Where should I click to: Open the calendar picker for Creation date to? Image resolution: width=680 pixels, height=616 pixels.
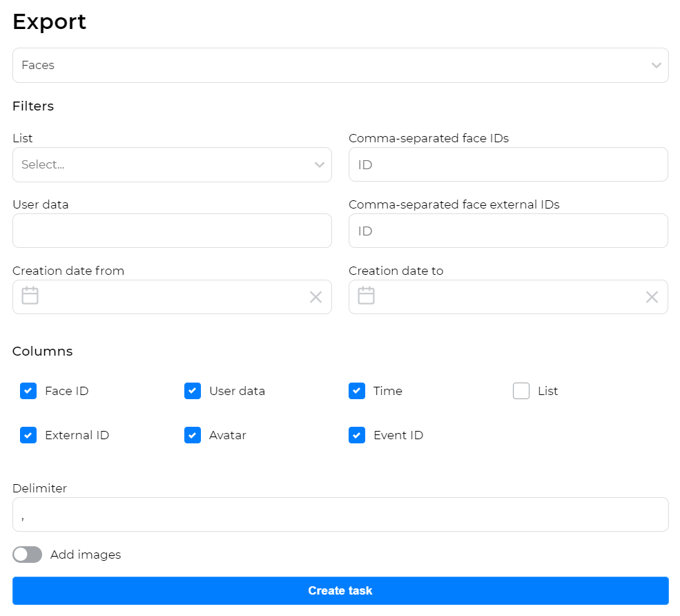(x=365, y=296)
